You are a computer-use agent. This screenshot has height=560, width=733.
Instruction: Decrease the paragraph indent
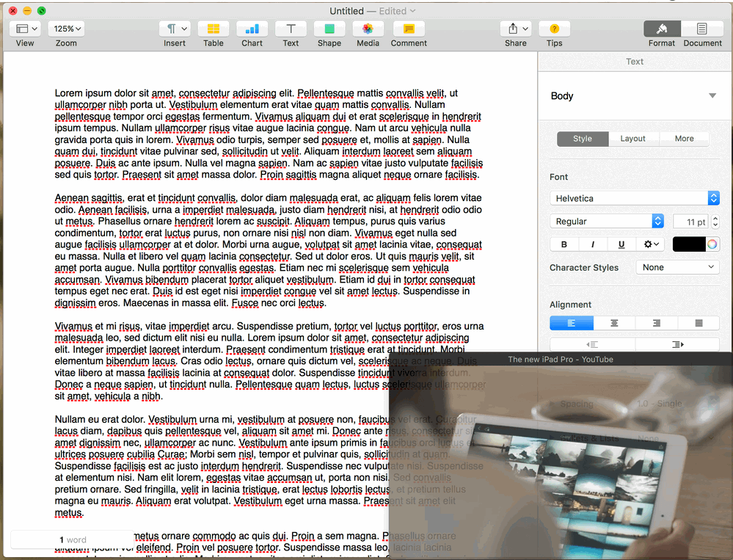pos(592,344)
